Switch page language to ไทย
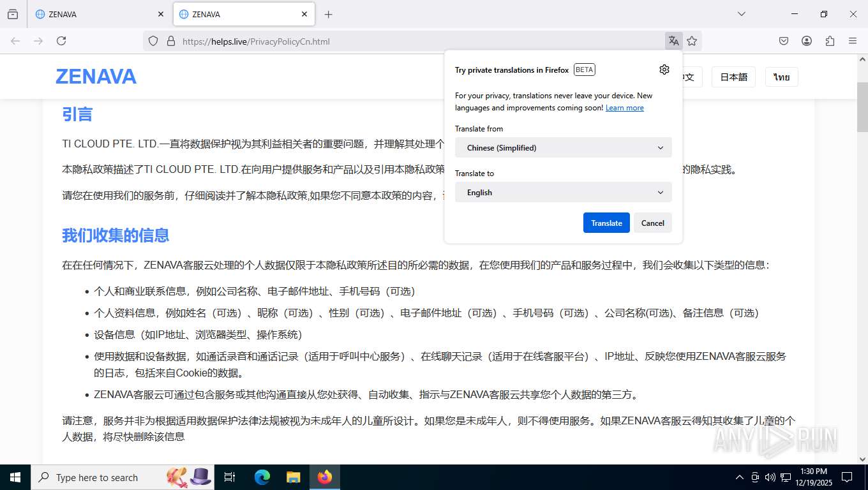The image size is (868, 490). pos(782,77)
